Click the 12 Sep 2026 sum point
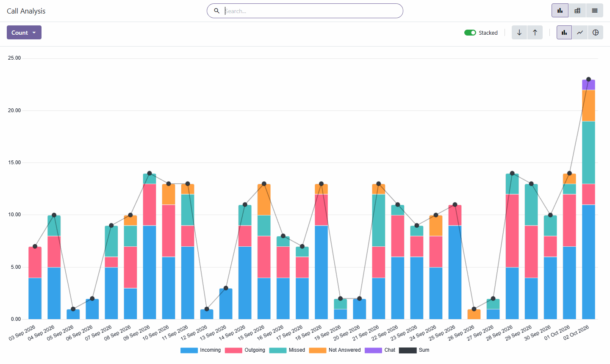Viewport: 610px width, 364px height. click(207, 309)
